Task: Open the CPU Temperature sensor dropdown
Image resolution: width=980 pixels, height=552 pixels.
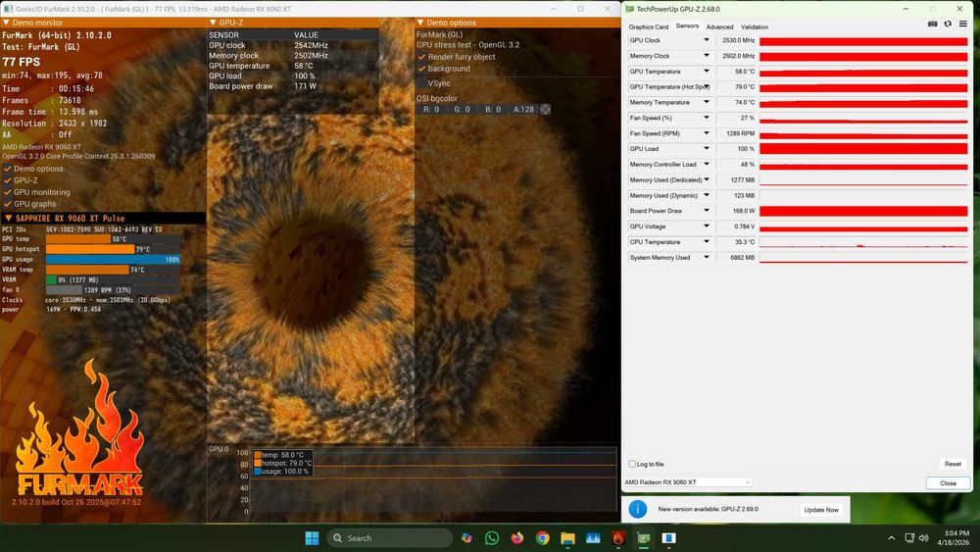Action: point(707,242)
